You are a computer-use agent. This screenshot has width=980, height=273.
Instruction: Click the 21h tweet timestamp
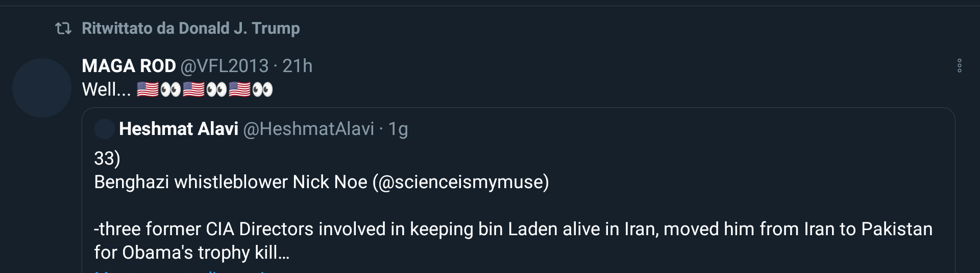tap(297, 66)
